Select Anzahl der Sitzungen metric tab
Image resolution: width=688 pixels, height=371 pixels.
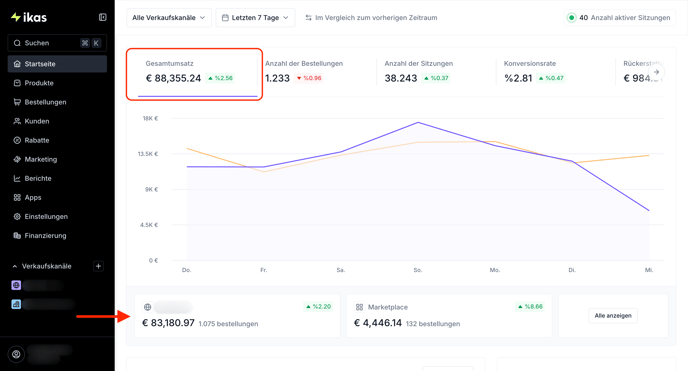(x=435, y=71)
